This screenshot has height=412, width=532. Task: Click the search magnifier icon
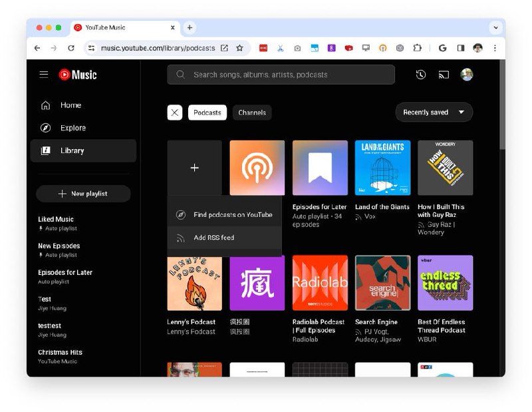(180, 75)
